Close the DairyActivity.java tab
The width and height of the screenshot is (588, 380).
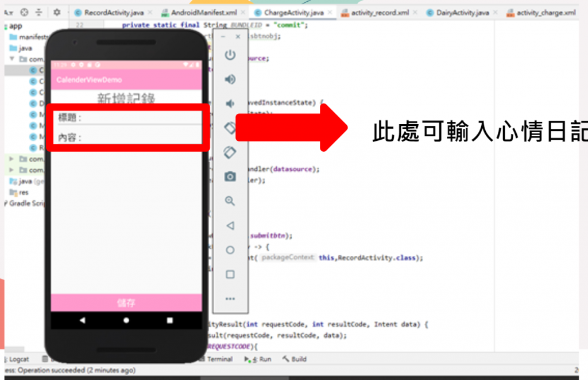click(496, 13)
